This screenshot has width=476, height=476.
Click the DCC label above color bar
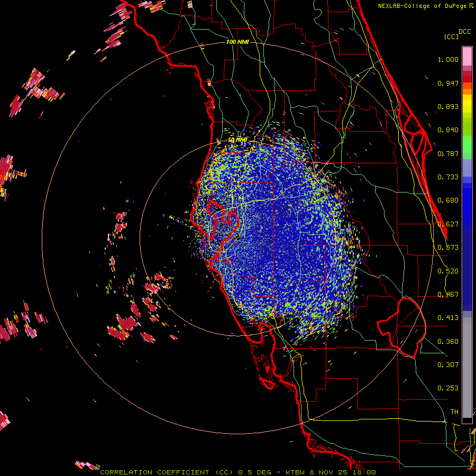[464, 32]
